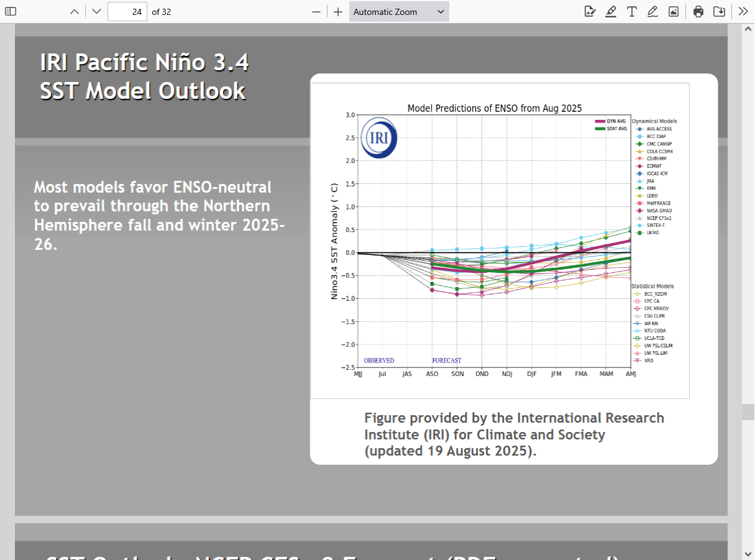Click the "OND" x-axis label
The image size is (755, 560).
tap(482, 374)
